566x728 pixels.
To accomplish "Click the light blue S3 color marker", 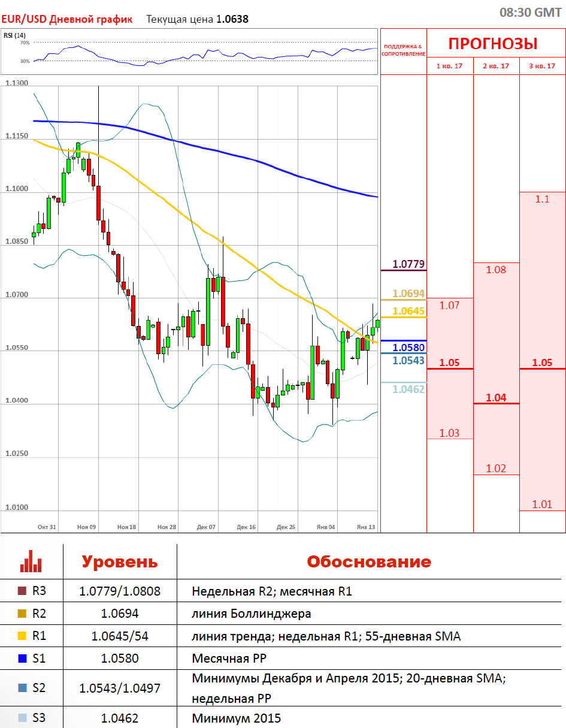I will pyautogui.click(x=23, y=718).
